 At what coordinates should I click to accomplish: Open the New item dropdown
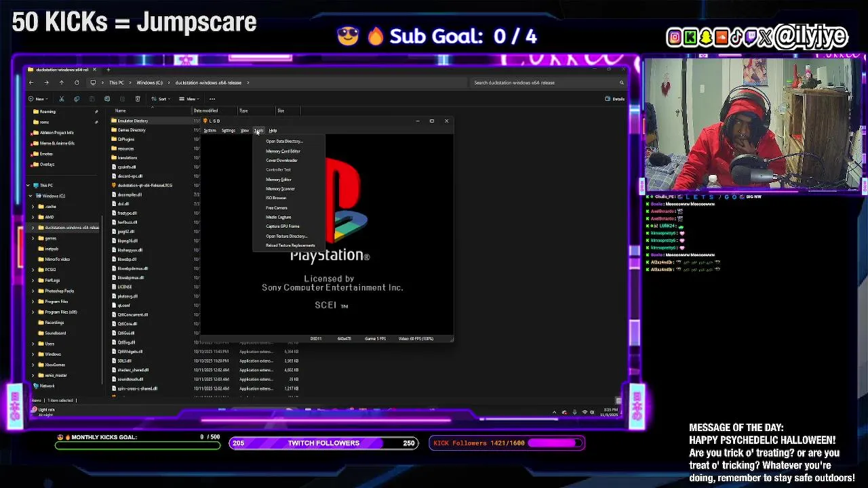point(39,99)
